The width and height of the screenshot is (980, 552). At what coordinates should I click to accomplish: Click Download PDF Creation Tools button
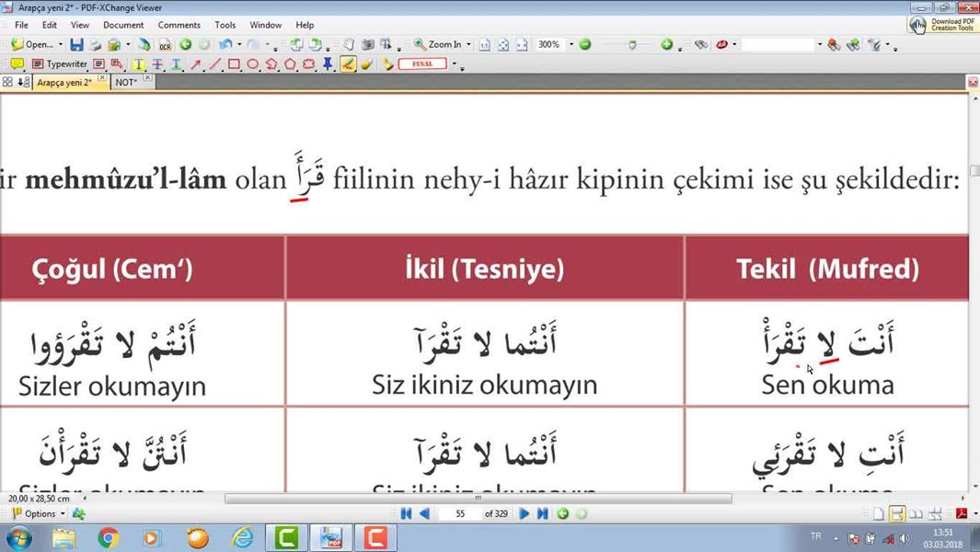pos(942,25)
